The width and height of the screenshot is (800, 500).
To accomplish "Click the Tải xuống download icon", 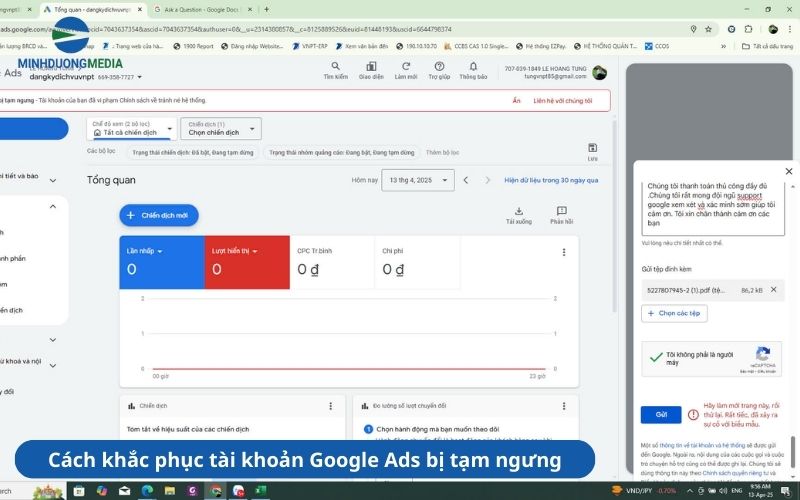I will coord(518,211).
